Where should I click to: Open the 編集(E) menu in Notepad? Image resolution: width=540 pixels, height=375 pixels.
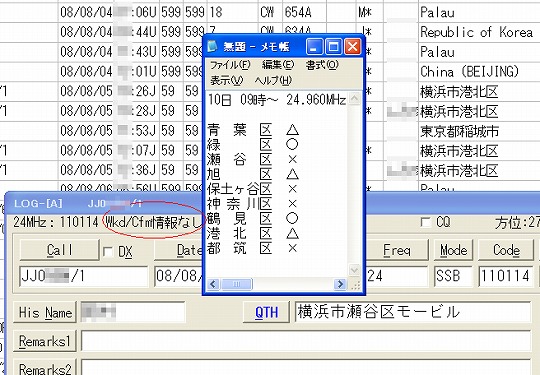[278, 65]
